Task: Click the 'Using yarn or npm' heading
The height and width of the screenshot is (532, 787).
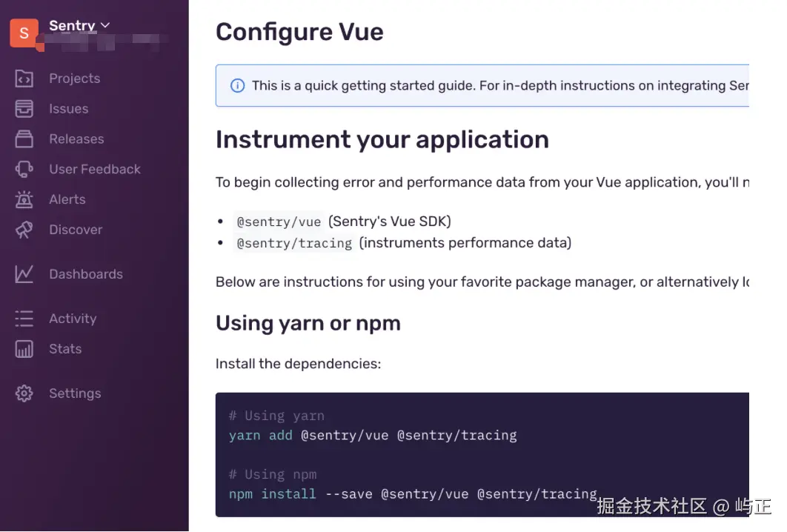Action: pos(308,323)
